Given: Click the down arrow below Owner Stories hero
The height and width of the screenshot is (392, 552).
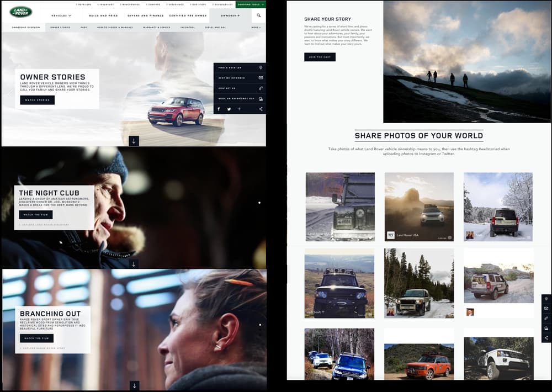Looking at the screenshot, I should tap(134, 141).
